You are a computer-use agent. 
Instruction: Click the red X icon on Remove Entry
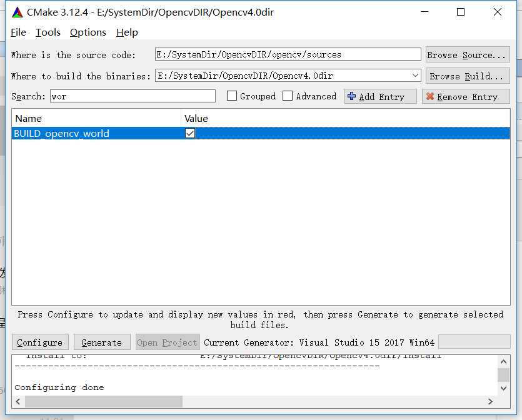429,96
